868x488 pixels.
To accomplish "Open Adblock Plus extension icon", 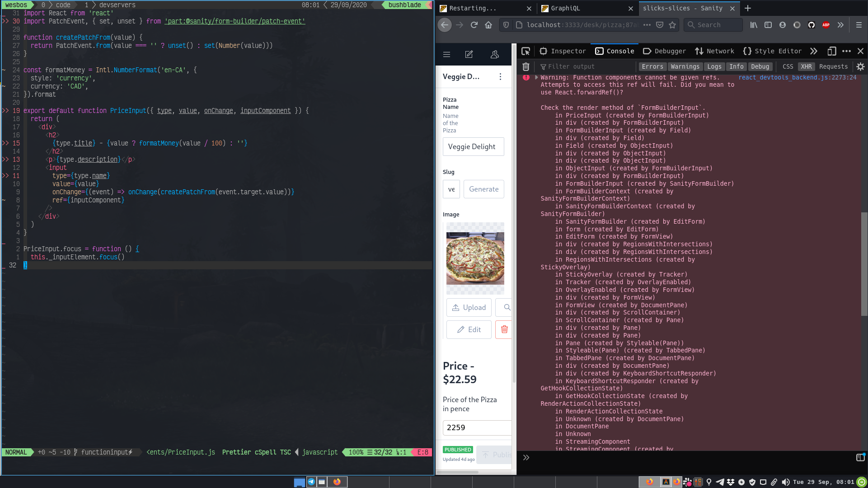I will click(x=826, y=25).
